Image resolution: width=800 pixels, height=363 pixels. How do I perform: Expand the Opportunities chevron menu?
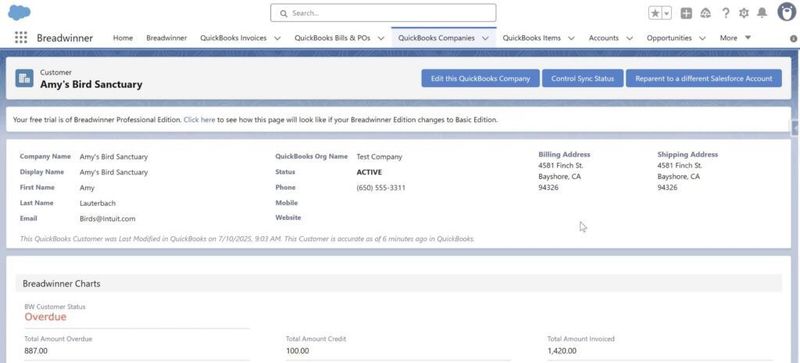pos(702,38)
